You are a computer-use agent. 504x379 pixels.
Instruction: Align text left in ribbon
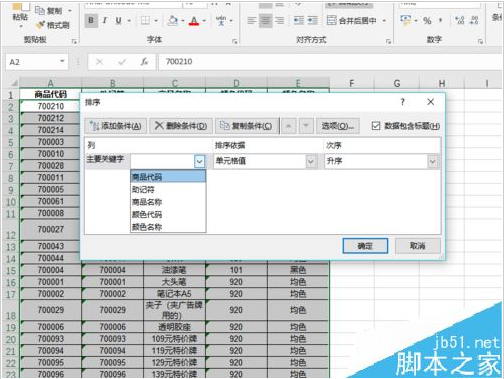pyautogui.click(x=252, y=21)
